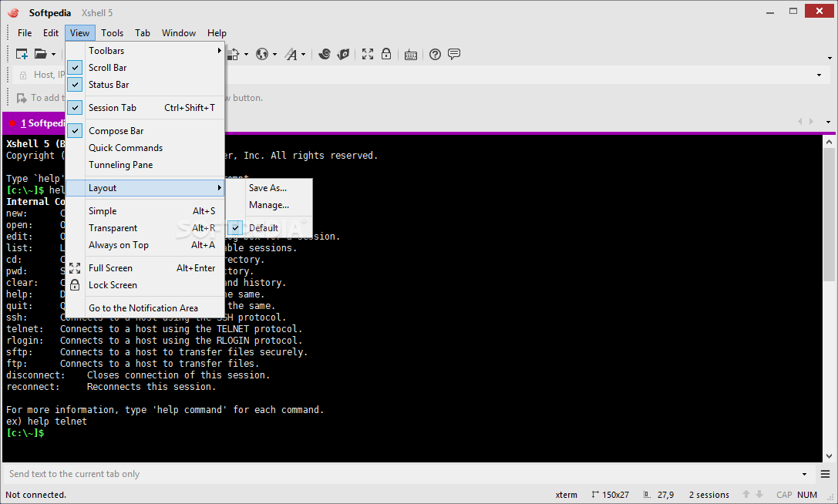Click the globe encoding toolbar icon
The height and width of the screenshot is (504, 838).
pyautogui.click(x=261, y=54)
